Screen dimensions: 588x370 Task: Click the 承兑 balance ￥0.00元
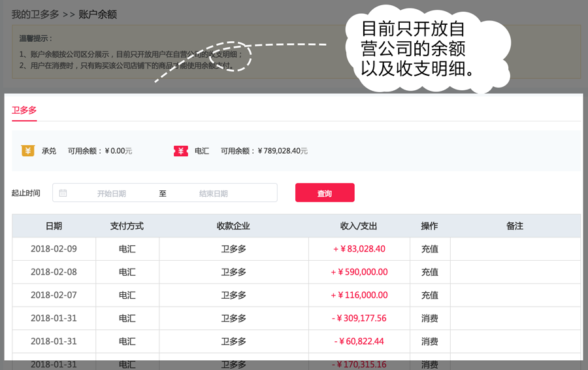[x=118, y=151]
